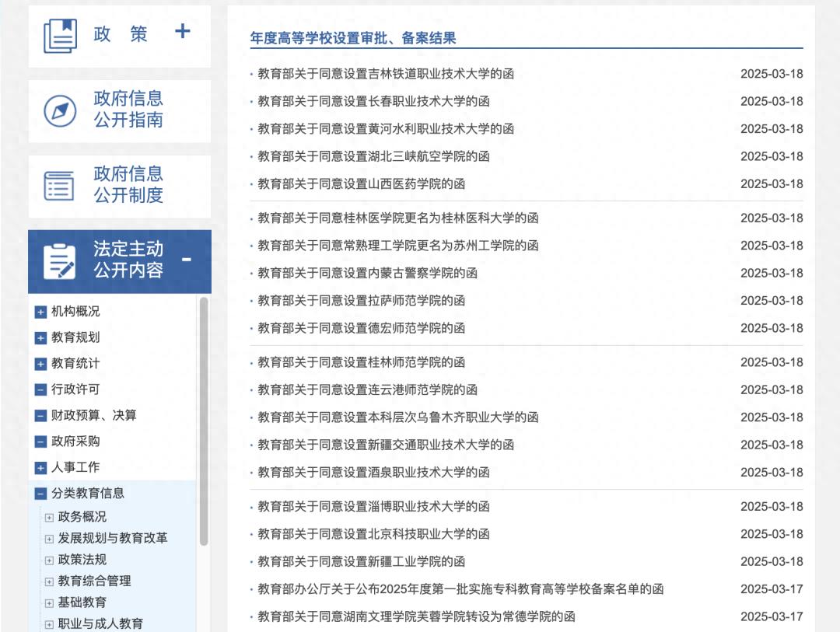Expand the 政务概况 sub-item box icon
The image size is (840, 632).
click(50, 518)
